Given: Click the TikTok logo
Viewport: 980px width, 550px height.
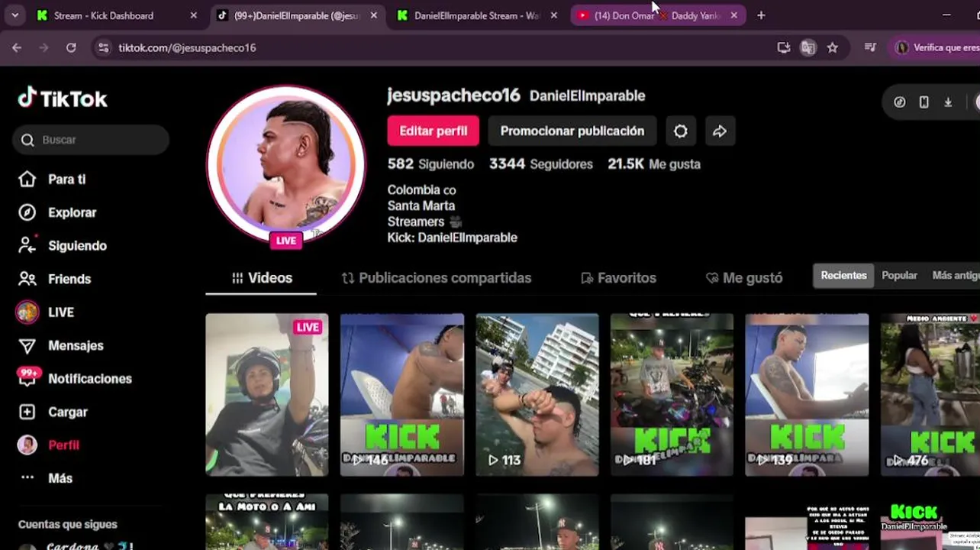Looking at the screenshot, I should (x=63, y=98).
